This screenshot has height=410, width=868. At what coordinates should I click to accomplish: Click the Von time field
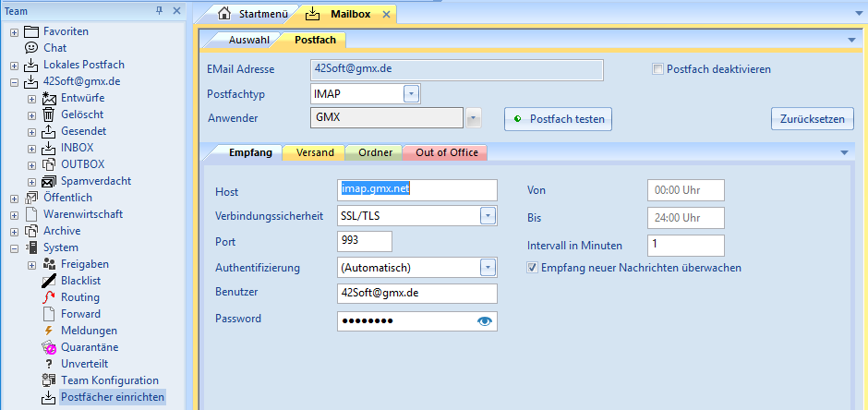(685, 190)
